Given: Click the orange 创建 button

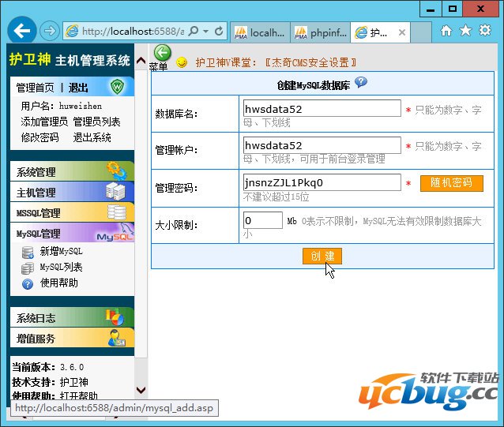Looking at the screenshot, I should click(322, 256).
